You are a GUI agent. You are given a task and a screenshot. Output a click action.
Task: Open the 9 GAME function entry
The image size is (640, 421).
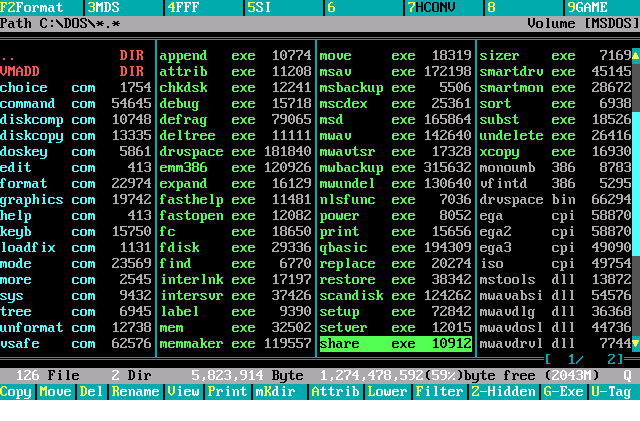[603, 7]
